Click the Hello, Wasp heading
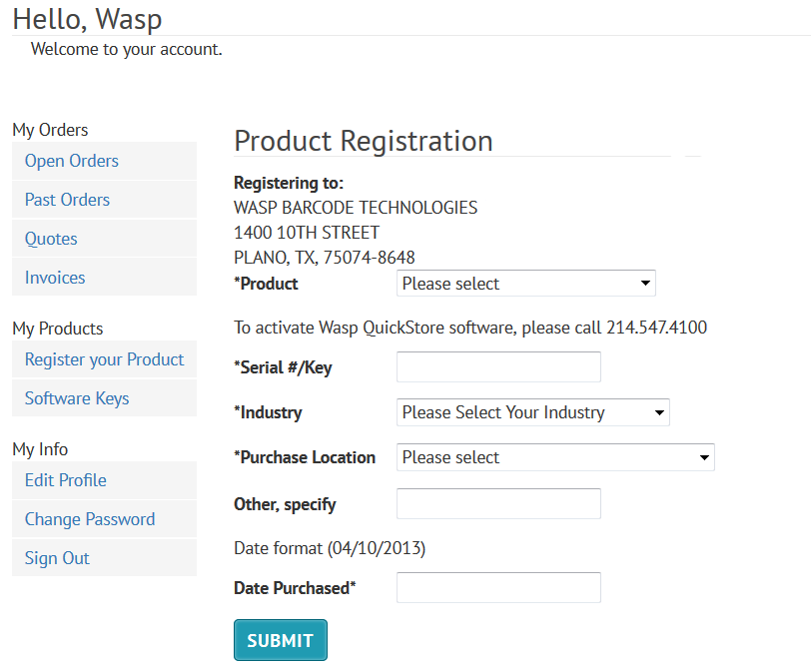Screen dimensions: 811x672 [x=87, y=19]
